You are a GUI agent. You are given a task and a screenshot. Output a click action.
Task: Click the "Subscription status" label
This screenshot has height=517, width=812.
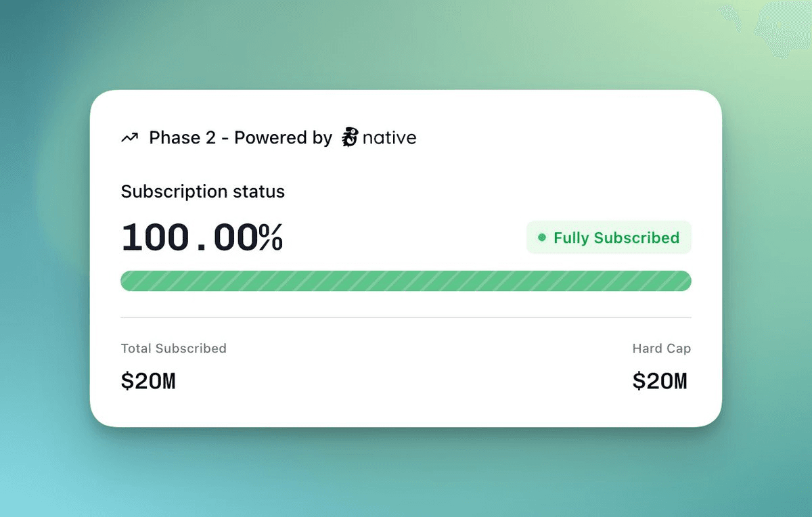tap(202, 192)
